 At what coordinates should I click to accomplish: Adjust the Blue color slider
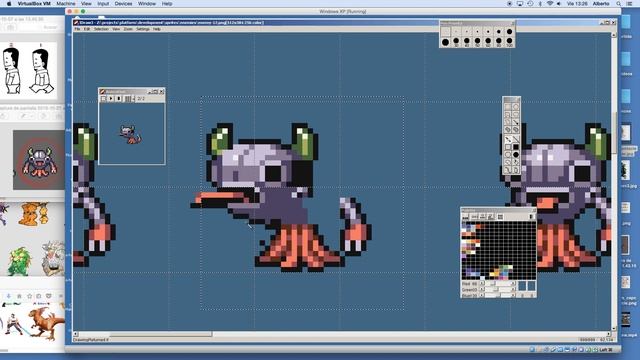(498, 295)
